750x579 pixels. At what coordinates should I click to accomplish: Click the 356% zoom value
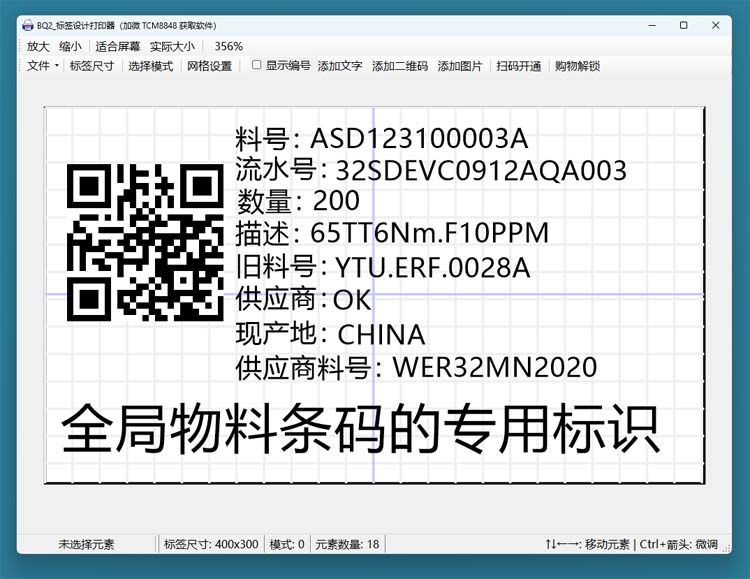[x=229, y=46]
